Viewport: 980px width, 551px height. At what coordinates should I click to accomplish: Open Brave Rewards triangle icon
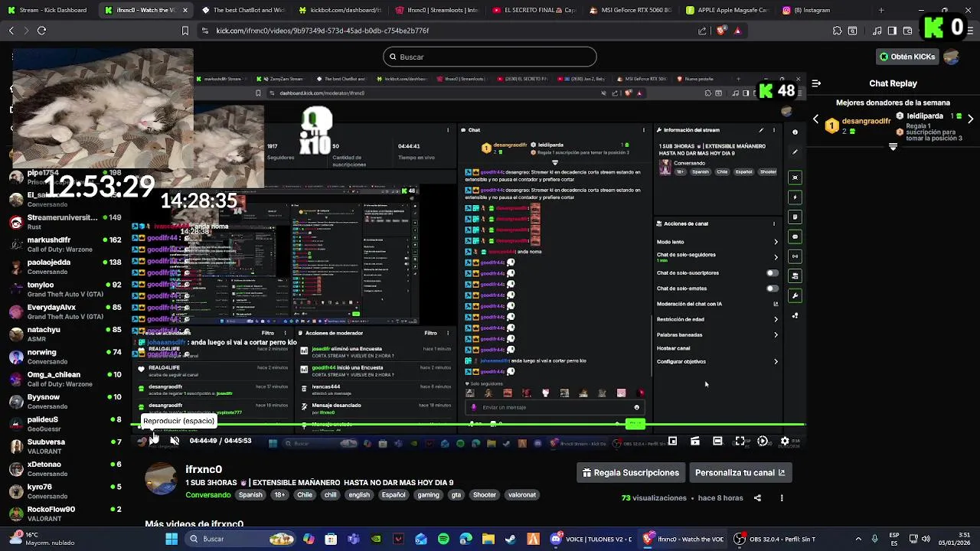(737, 31)
